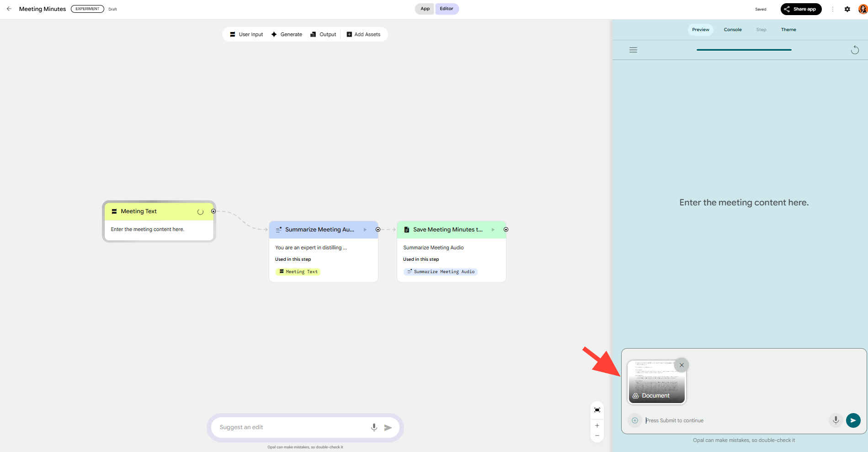
Task: Open the hamburger menu in preview panel
Action: click(x=633, y=50)
